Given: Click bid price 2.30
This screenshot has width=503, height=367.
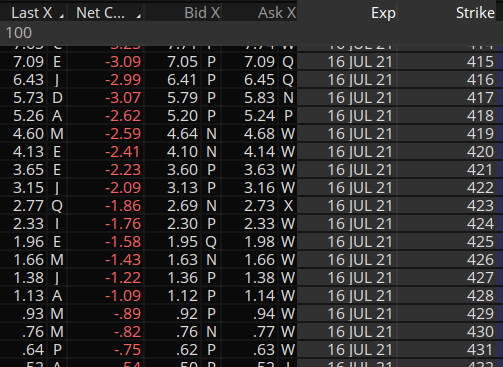Looking at the screenshot, I should (182, 224).
